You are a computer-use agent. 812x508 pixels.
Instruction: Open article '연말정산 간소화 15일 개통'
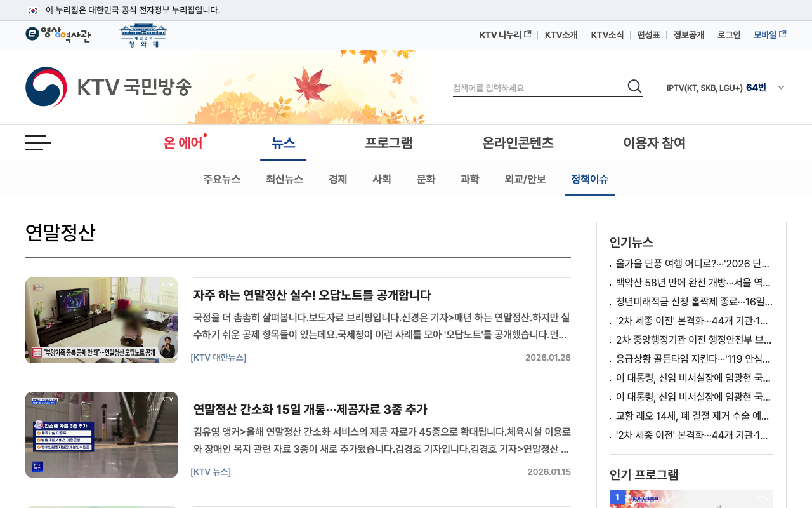[310, 410]
